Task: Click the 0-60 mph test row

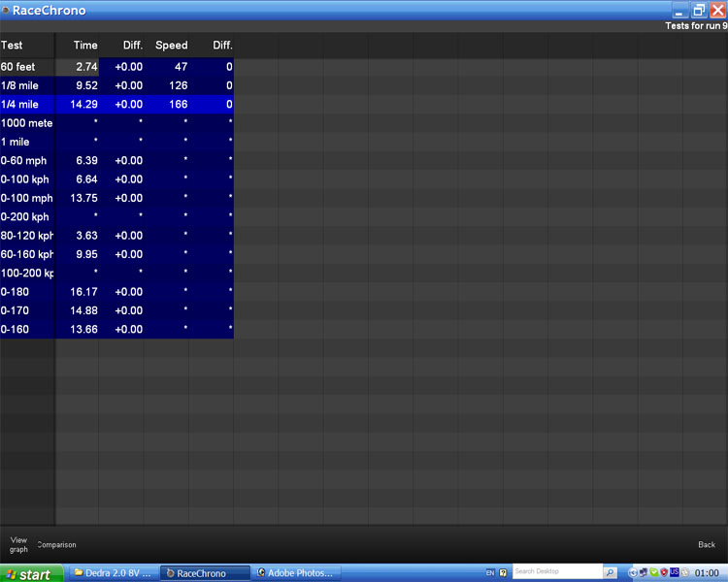Action: tap(27, 161)
